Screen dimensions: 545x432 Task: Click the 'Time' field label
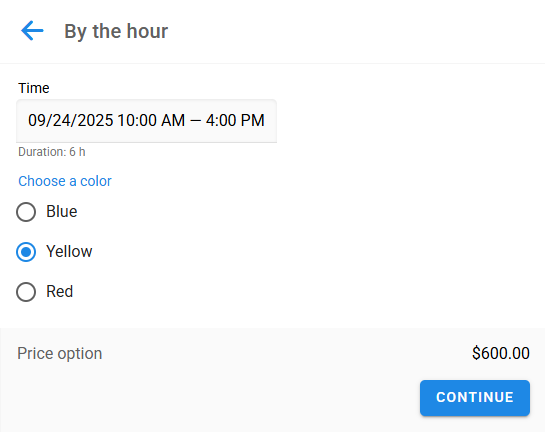[34, 88]
